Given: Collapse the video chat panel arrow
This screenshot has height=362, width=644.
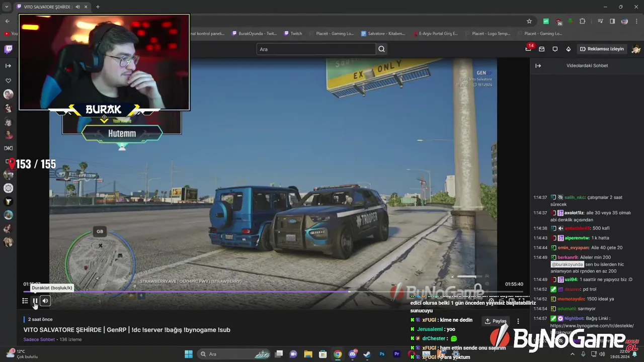Looking at the screenshot, I should [538, 65].
